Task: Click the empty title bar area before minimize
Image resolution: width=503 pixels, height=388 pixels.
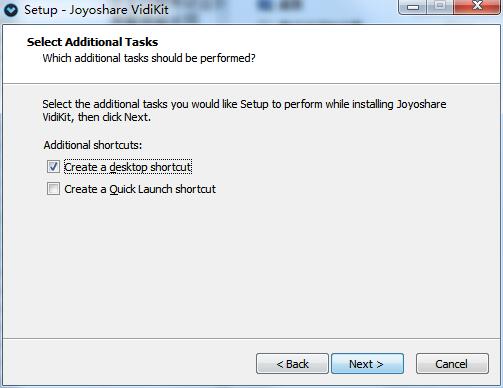Action: 283,10
